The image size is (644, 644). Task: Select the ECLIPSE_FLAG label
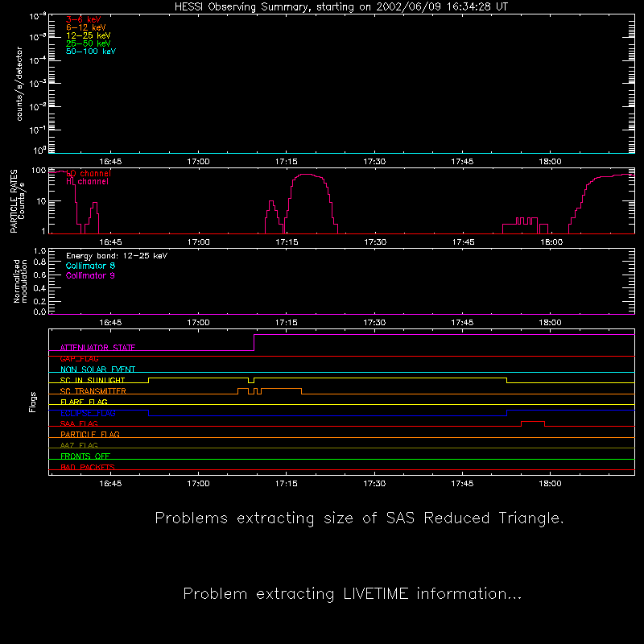[88, 413]
